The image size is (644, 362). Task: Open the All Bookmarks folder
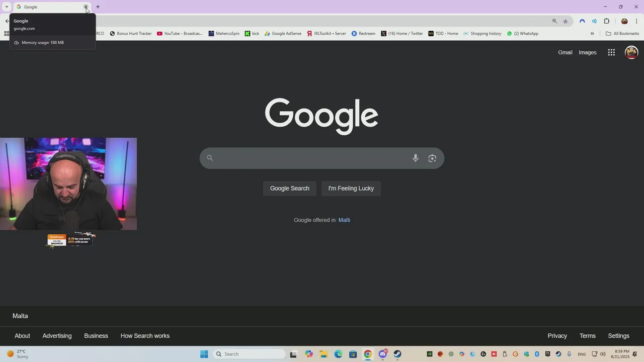click(622, 34)
